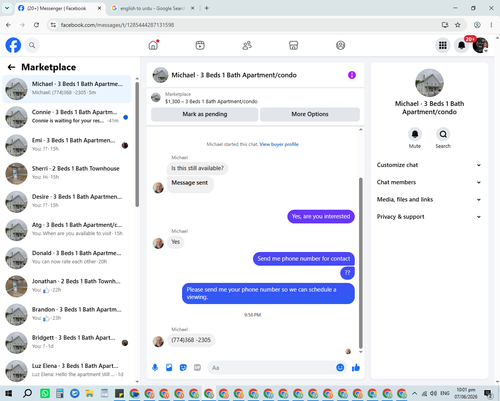
Task: Open the Marketplace storefront icon
Action: [293, 45]
